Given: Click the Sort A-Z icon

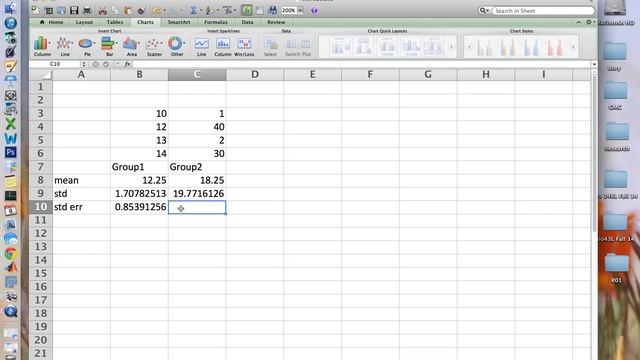Looking at the screenshot, I should click(x=209, y=11).
